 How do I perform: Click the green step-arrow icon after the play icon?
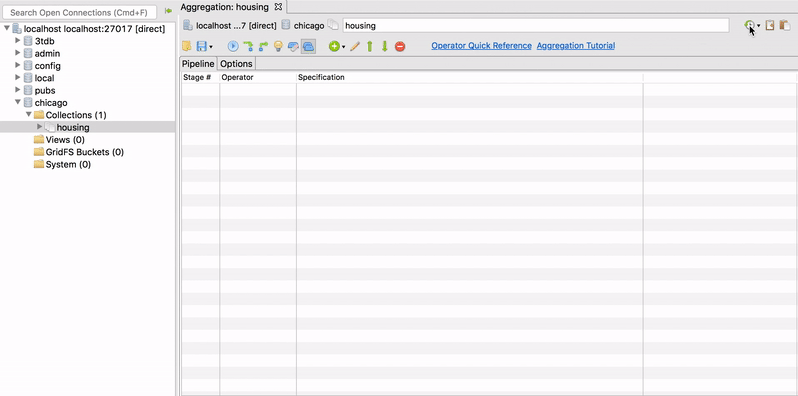248,46
